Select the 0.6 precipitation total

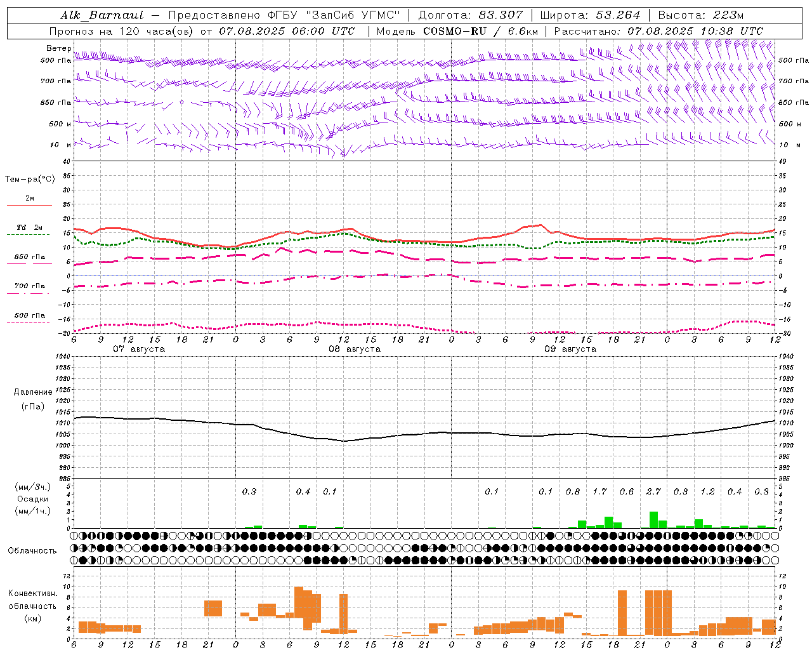coord(627,491)
